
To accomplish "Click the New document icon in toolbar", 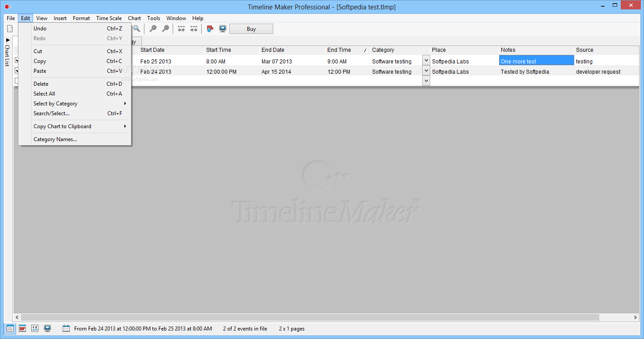I will pos(10,29).
